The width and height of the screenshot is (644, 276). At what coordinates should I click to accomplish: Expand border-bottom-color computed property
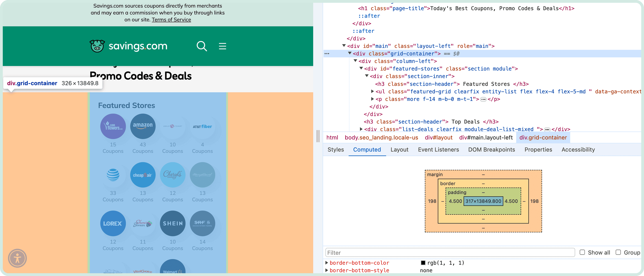(x=326, y=263)
